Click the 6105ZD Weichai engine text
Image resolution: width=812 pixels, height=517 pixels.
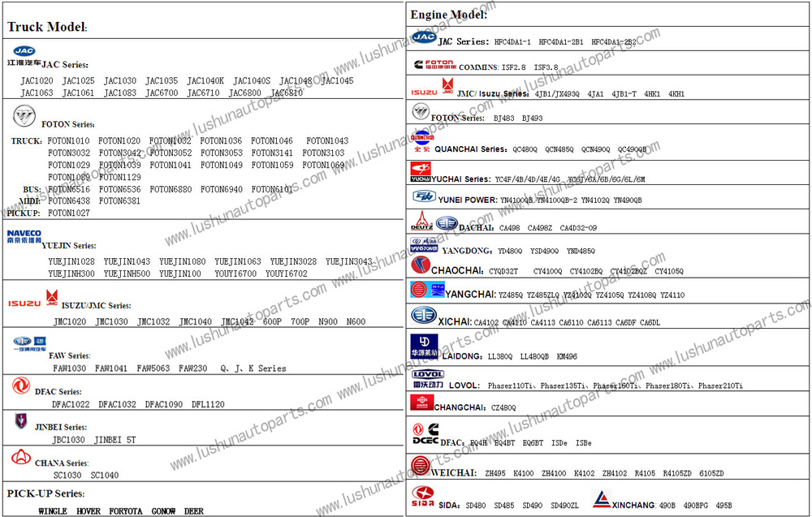pyautogui.click(x=711, y=473)
